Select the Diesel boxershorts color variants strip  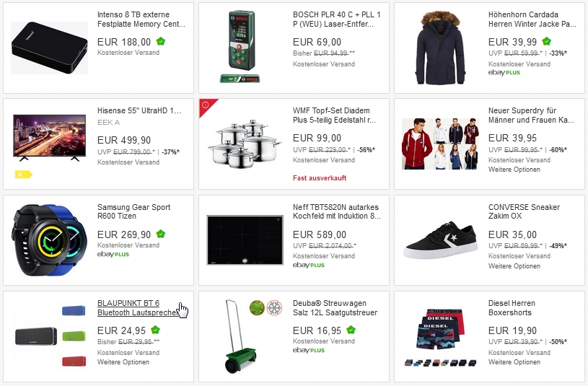(441, 363)
